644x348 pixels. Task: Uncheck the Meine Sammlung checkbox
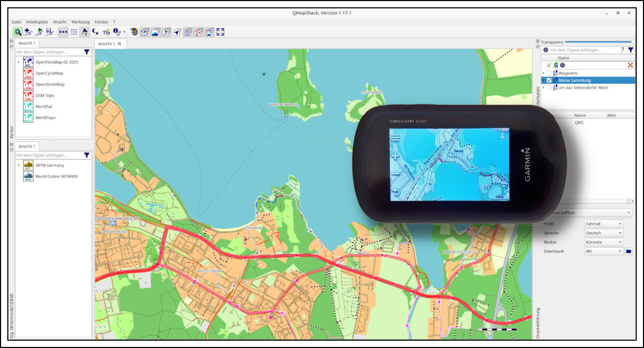click(x=549, y=80)
